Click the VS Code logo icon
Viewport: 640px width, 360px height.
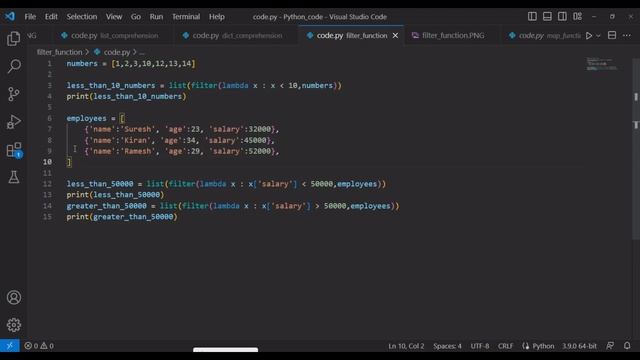coord(10,16)
